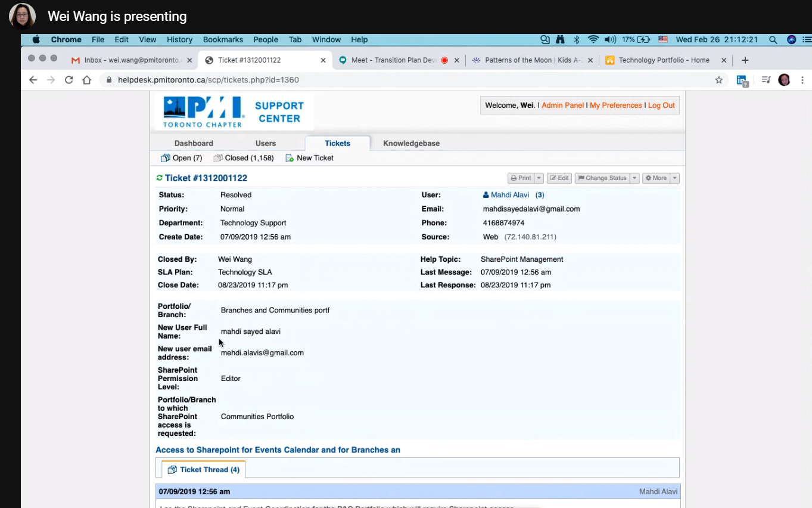Click the Edit ticket button

coord(559,178)
